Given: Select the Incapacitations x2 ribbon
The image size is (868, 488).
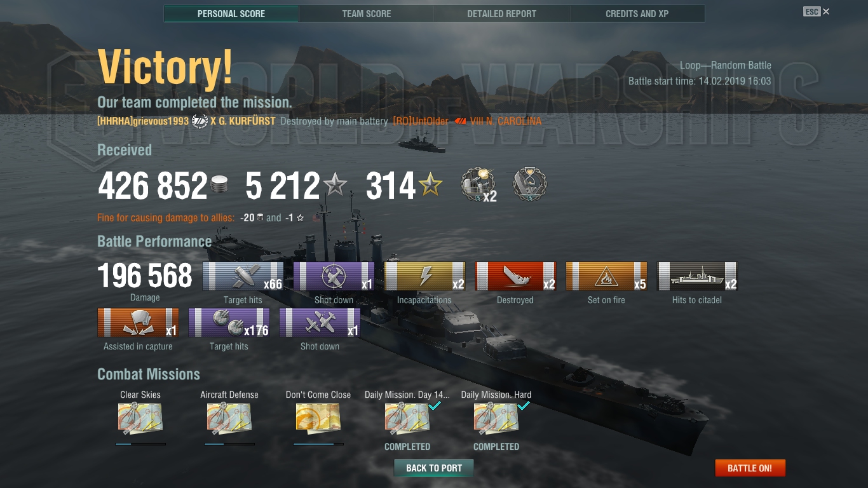Looking at the screenshot, I should pyautogui.click(x=424, y=276).
